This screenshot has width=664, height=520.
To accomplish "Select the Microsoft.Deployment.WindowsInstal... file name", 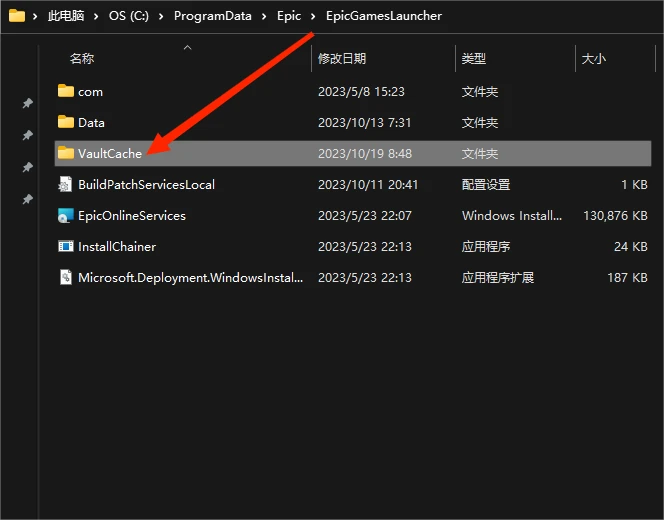I will 191,277.
